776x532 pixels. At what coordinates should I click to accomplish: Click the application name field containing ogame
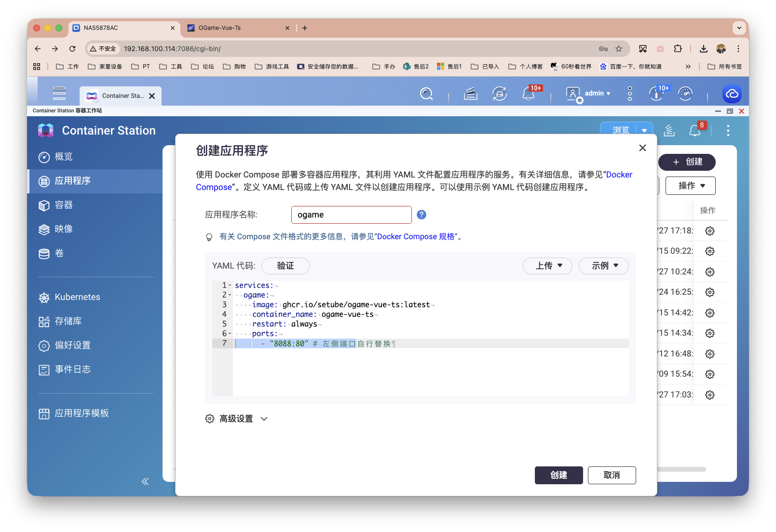351,214
